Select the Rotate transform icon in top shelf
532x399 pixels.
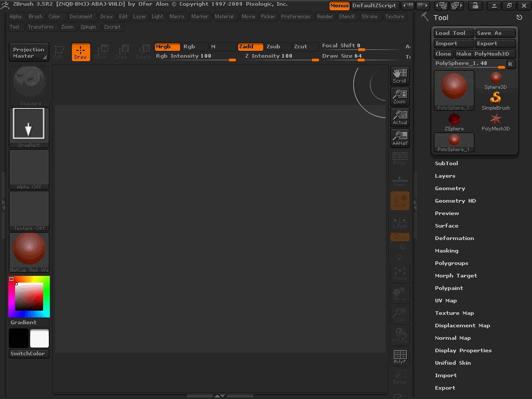pos(143,52)
